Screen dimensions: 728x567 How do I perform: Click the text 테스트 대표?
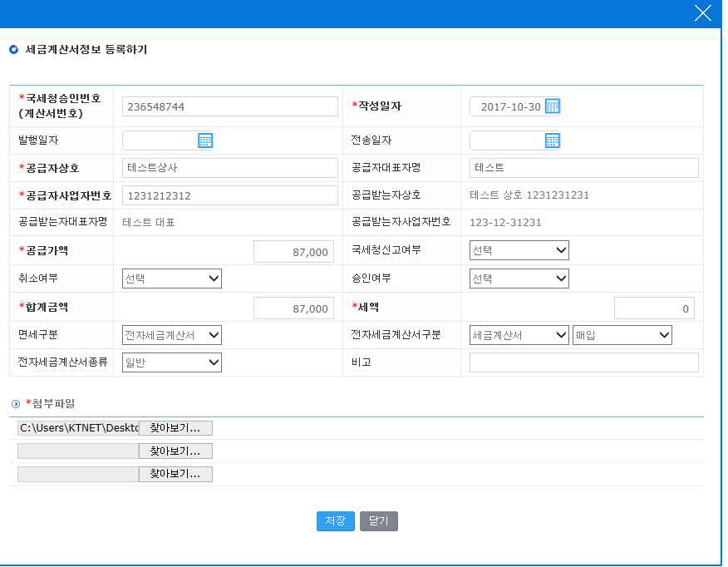(149, 223)
